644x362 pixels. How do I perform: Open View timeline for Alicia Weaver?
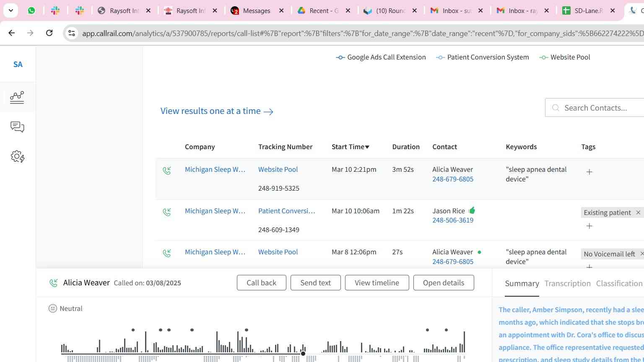377,283
